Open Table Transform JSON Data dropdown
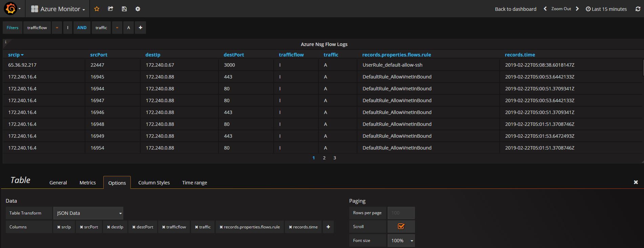This screenshot has height=248, width=644. tap(88, 213)
